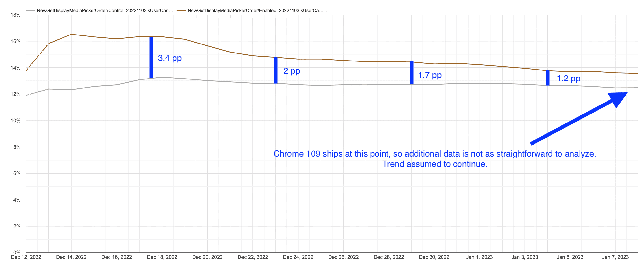Click the Dec 24, 2022 x-axis label
The image size is (644, 263).
pos(298,257)
